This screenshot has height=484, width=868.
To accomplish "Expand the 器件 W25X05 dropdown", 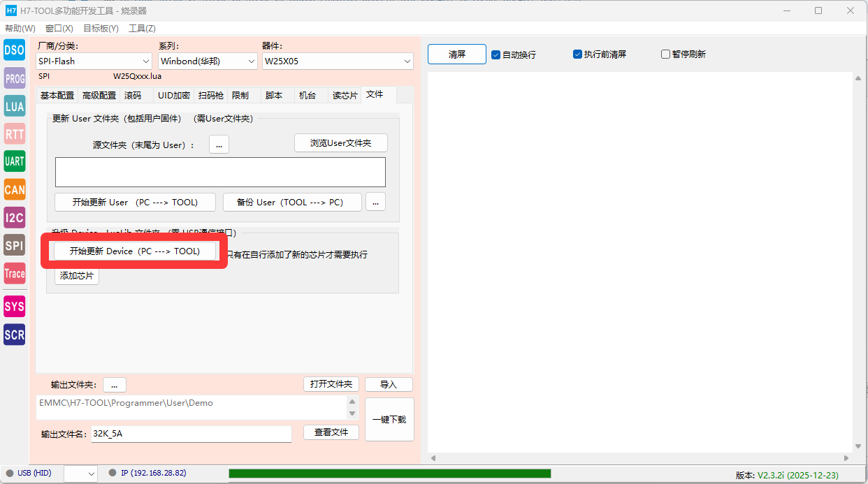I will click(338, 61).
